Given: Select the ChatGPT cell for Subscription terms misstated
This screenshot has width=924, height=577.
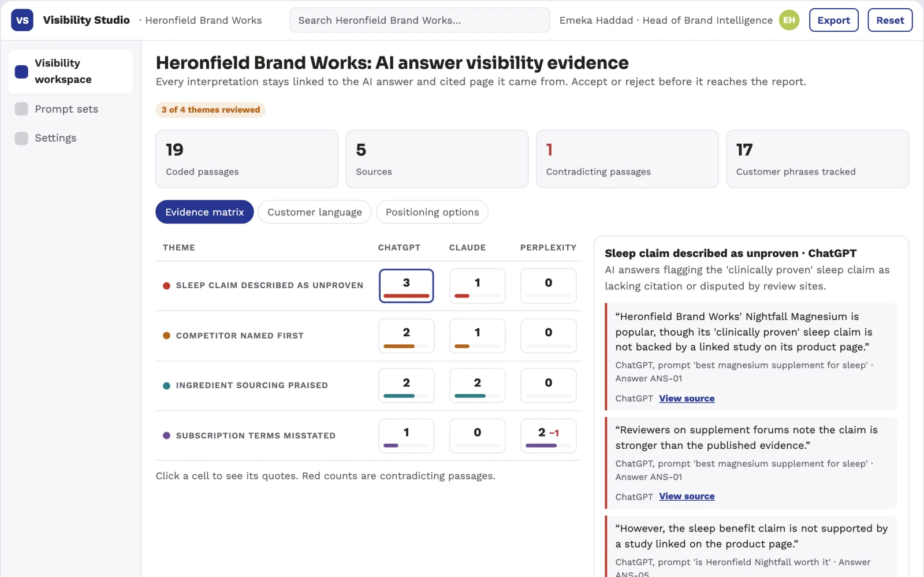Looking at the screenshot, I should pos(407,435).
